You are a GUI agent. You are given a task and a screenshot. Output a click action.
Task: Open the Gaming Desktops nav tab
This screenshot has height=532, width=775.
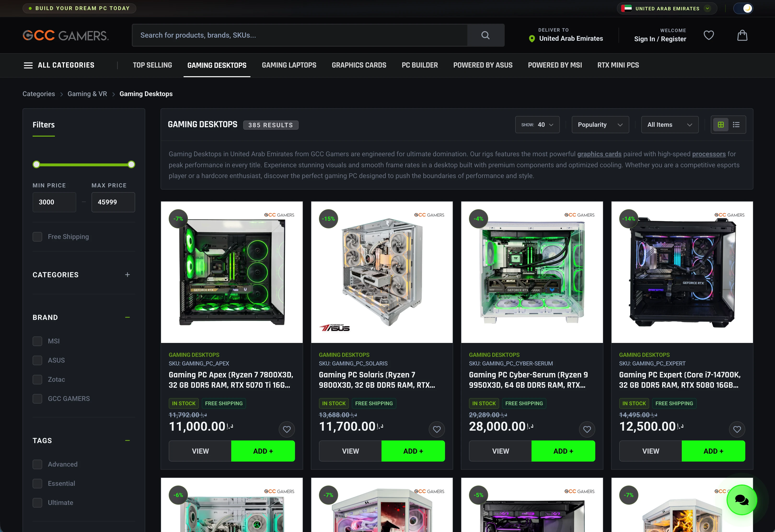tap(217, 65)
